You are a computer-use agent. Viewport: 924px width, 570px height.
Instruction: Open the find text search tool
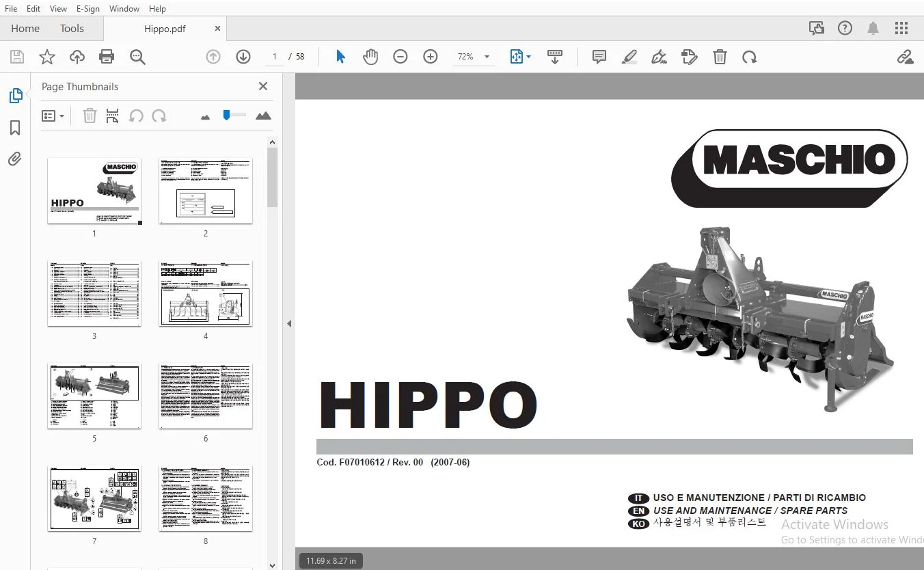click(137, 57)
